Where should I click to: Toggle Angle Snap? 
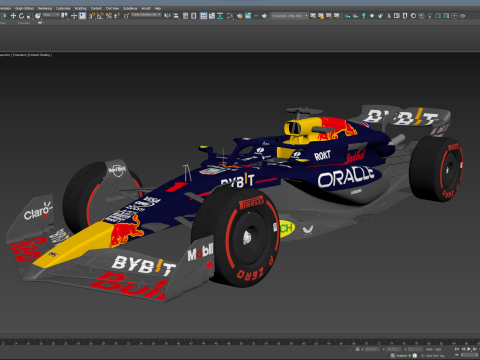coord(100,16)
